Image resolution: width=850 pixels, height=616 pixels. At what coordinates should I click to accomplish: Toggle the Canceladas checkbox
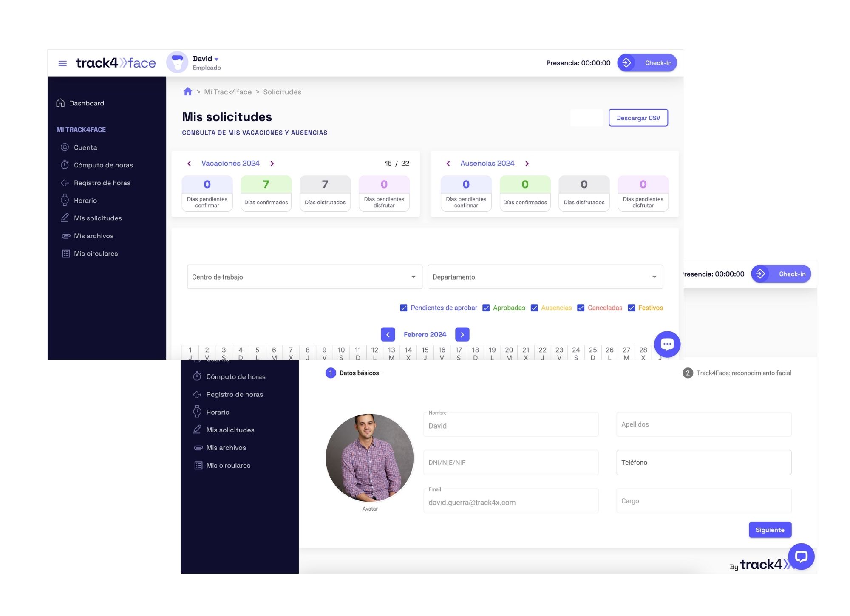tap(581, 308)
